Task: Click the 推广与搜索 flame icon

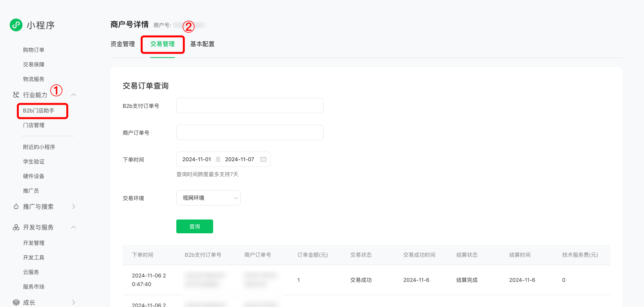Action: 16,206
